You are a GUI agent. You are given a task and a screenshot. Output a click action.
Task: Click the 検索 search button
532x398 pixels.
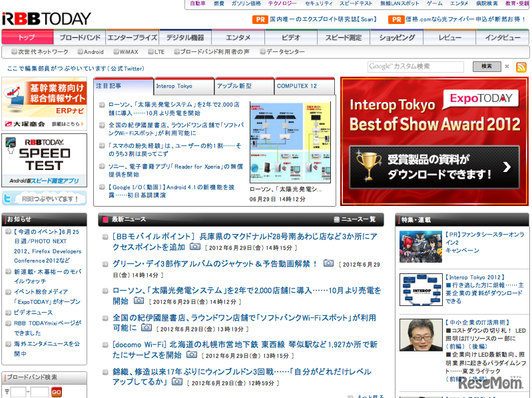pyautogui.click(x=487, y=67)
